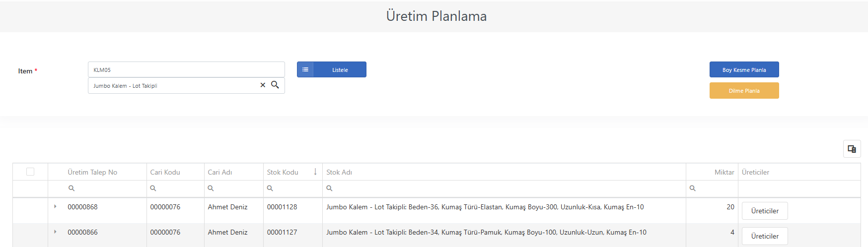Open the column chooser icon above the grid
The width and height of the screenshot is (868, 247).
(852, 149)
